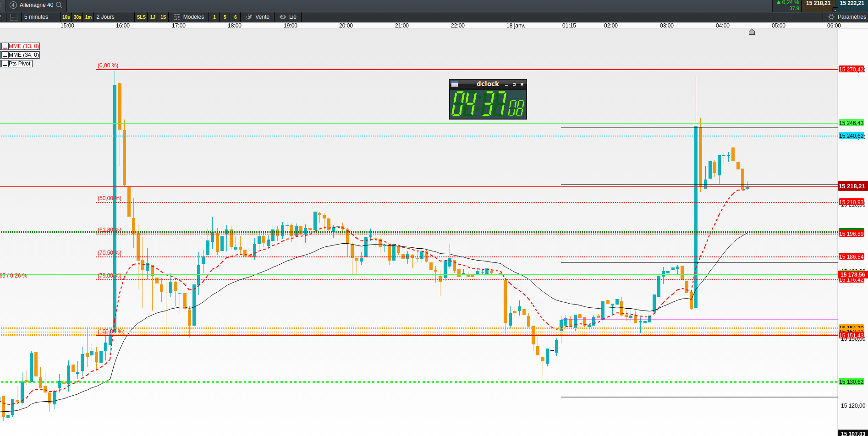Close the dclock window
Screen dimensions: 868x436
522,84
